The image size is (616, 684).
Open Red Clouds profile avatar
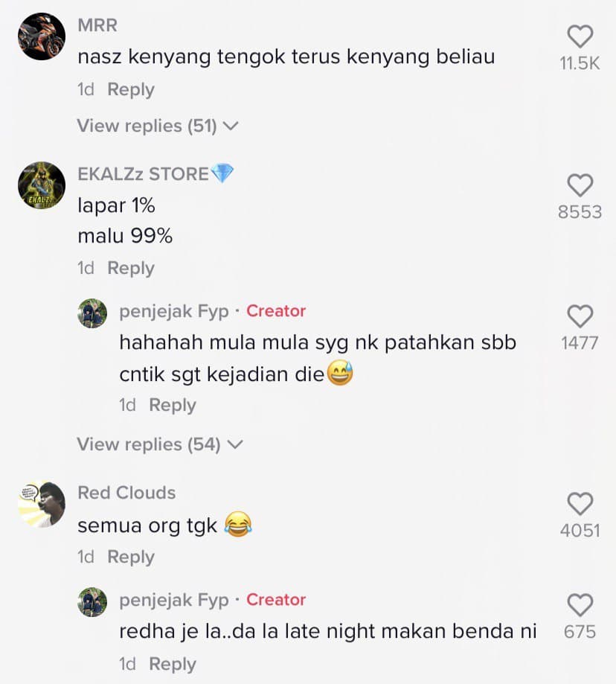42,505
